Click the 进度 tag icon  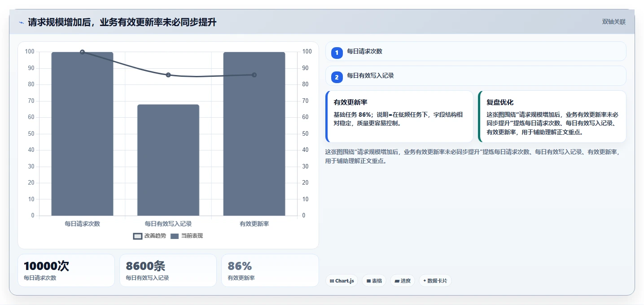397,281
